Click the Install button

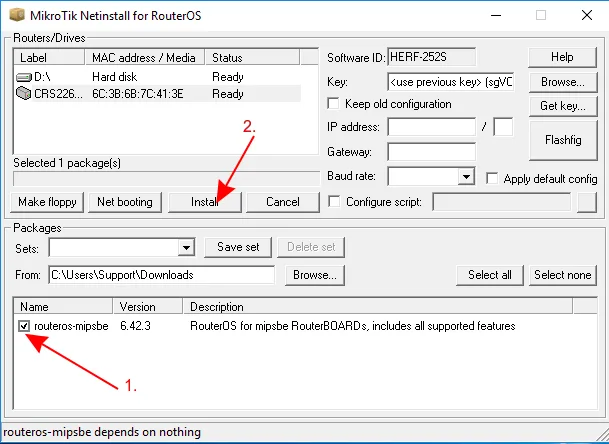click(205, 202)
